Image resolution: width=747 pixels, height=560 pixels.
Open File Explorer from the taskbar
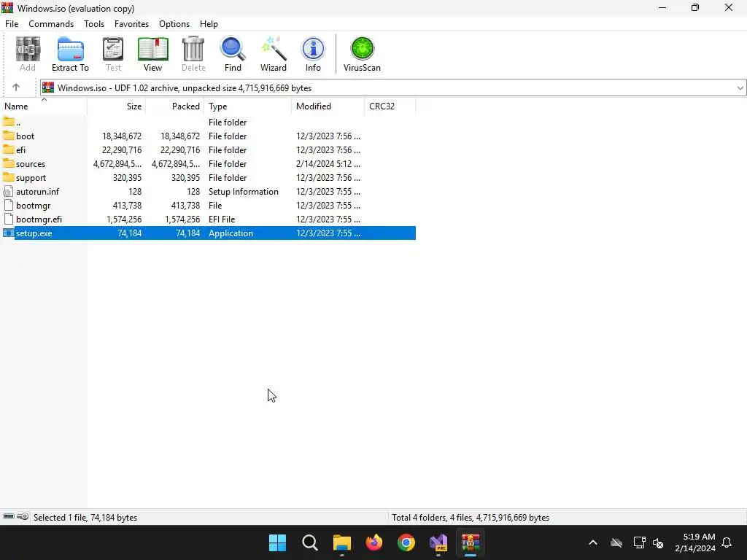coord(341,542)
